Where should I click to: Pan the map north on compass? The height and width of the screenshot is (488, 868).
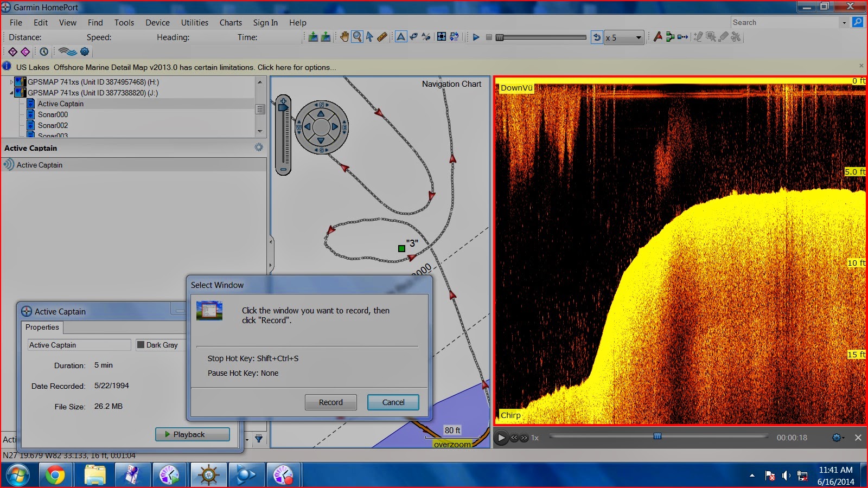tap(321, 113)
